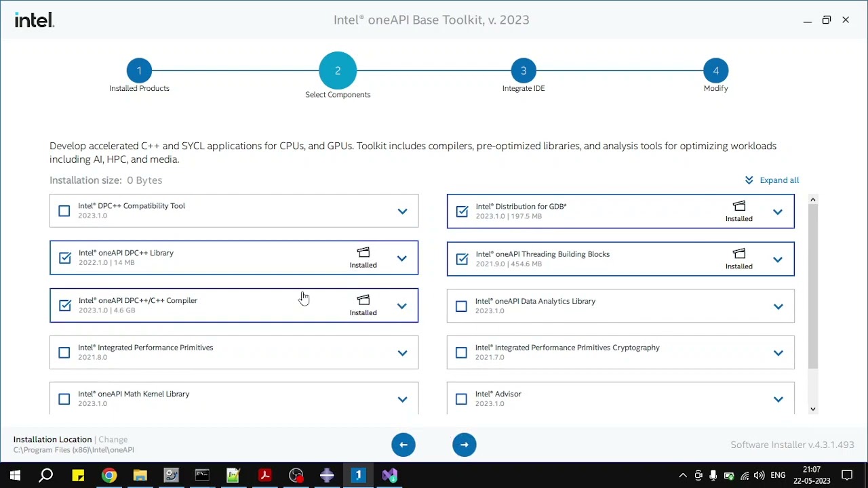
Task: Uncheck Intel oneAPI DPC++/C++ Compiler checkbox
Action: pyautogui.click(x=65, y=306)
